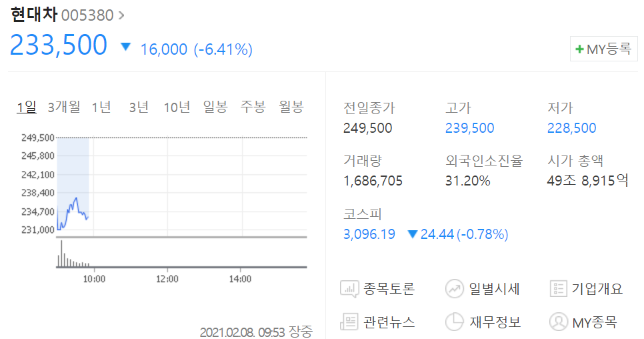Open the MY종목 link text
Screen dimensions: 644x339
pyautogui.click(x=594, y=322)
